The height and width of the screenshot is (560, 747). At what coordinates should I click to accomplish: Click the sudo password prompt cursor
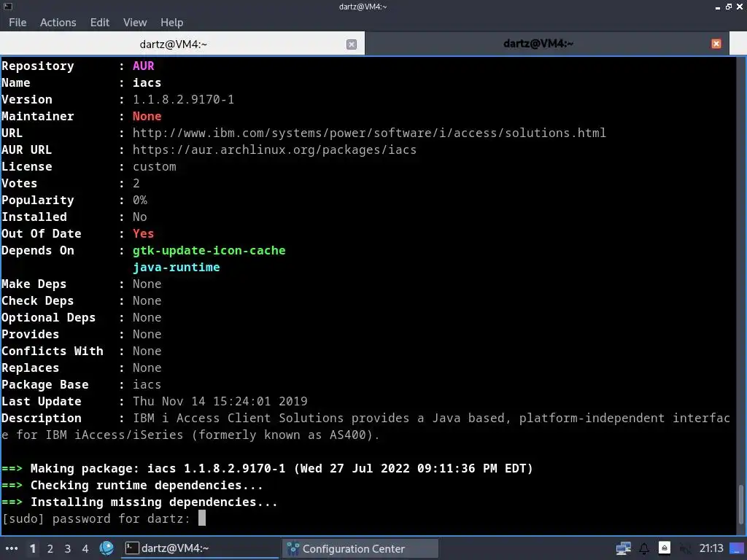click(x=202, y=518)
